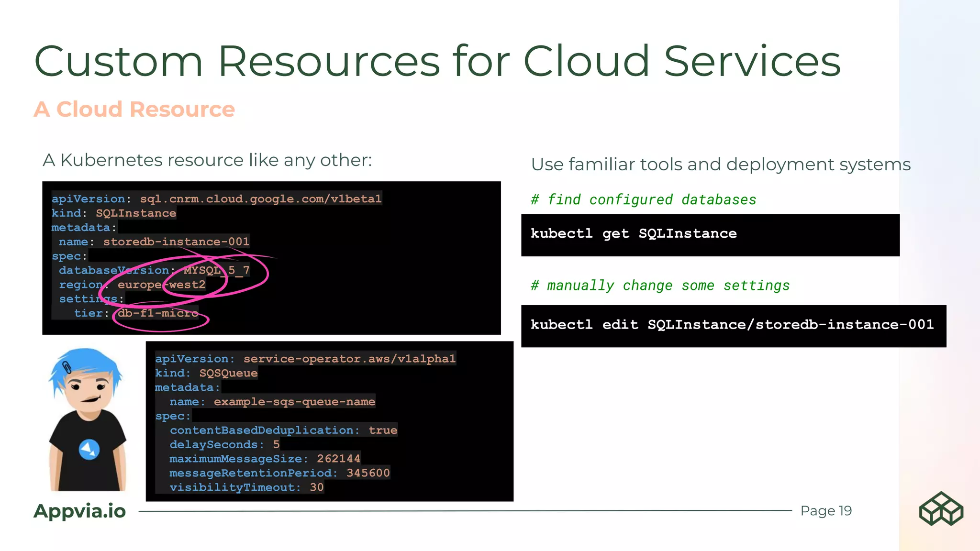Click the "maximumMessageSize: 262144" line

[265, 459]
